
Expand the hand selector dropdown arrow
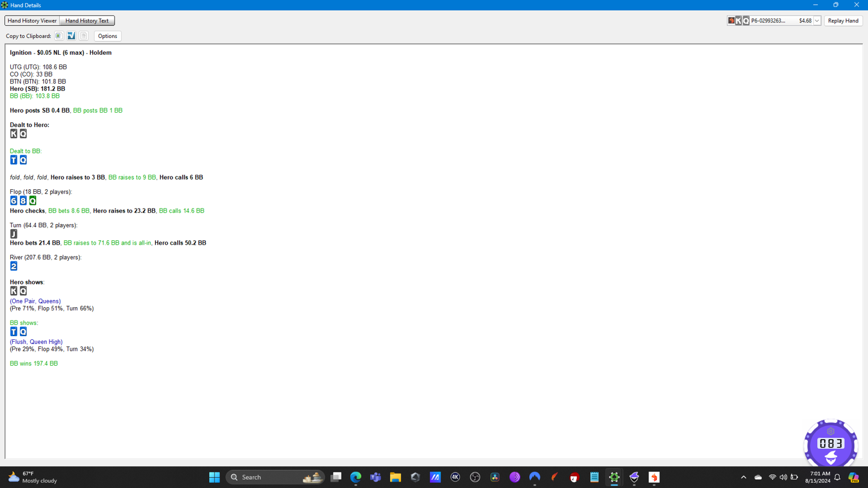click(x=817, y=21)
